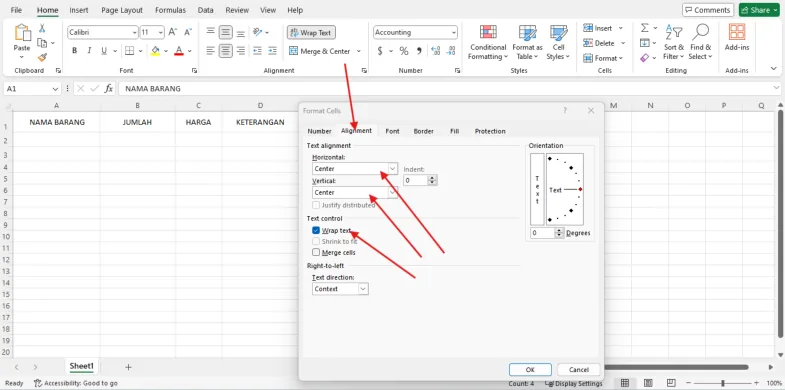This screenshot has height=390, width=785.
Task: Open Conditional Formatting menu
Action: (488, 43)
